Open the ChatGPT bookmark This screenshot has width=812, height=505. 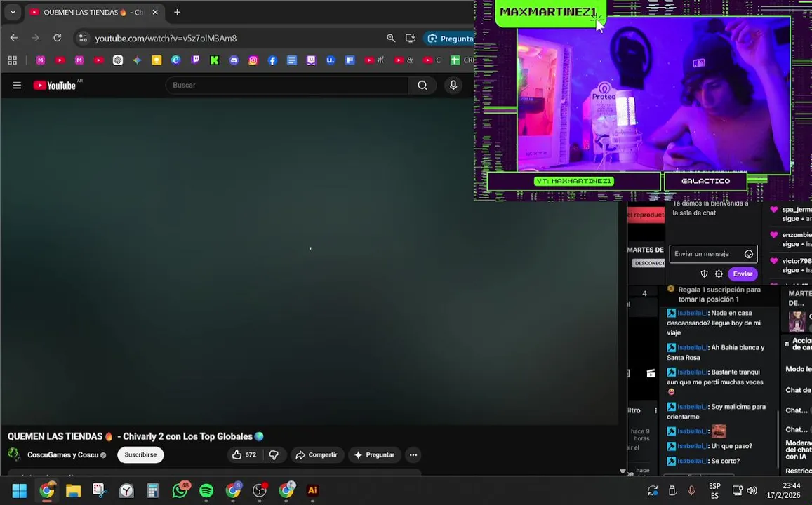click(x=118, y=60)
